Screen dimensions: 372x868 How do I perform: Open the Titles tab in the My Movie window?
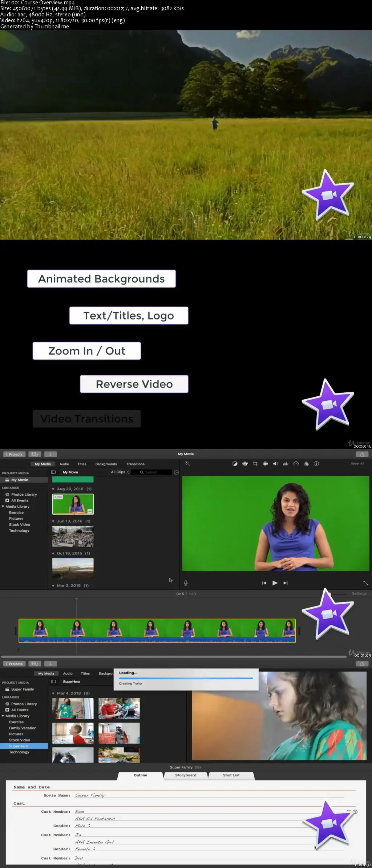coord(82,464)
